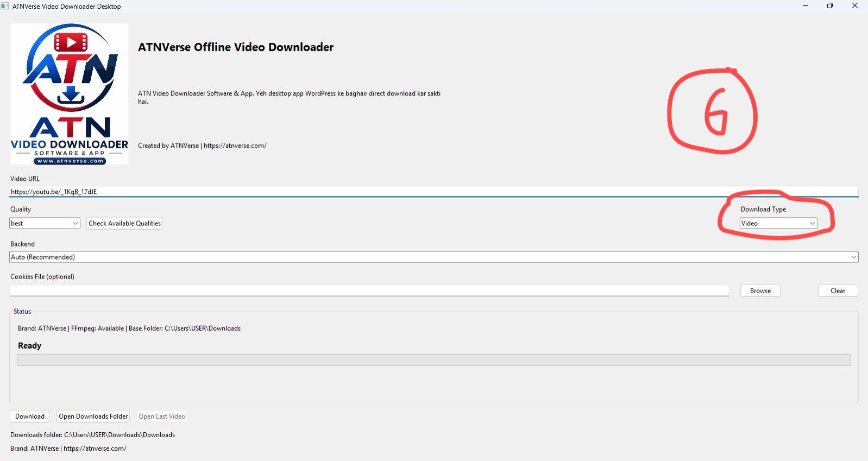Click the app description text about WordPress
Screen dimensions: 868x461
[x=289, y=97]
